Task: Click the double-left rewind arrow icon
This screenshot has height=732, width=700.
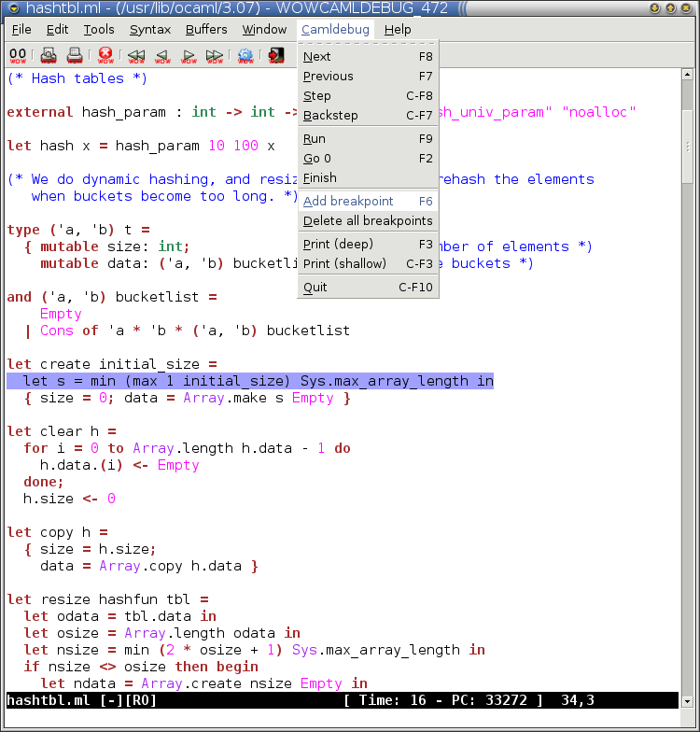Action: (136, 55)
